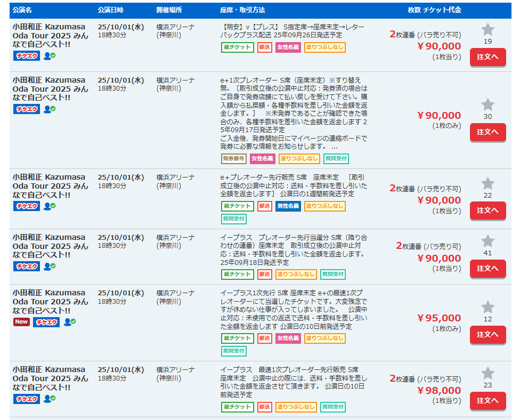Click the チケエク badge beside the New label

(46, 322)
